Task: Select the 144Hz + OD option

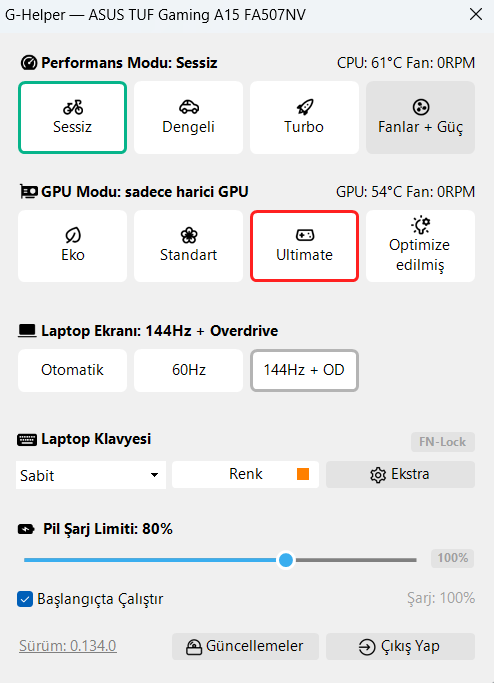Action: pos(304,370)
